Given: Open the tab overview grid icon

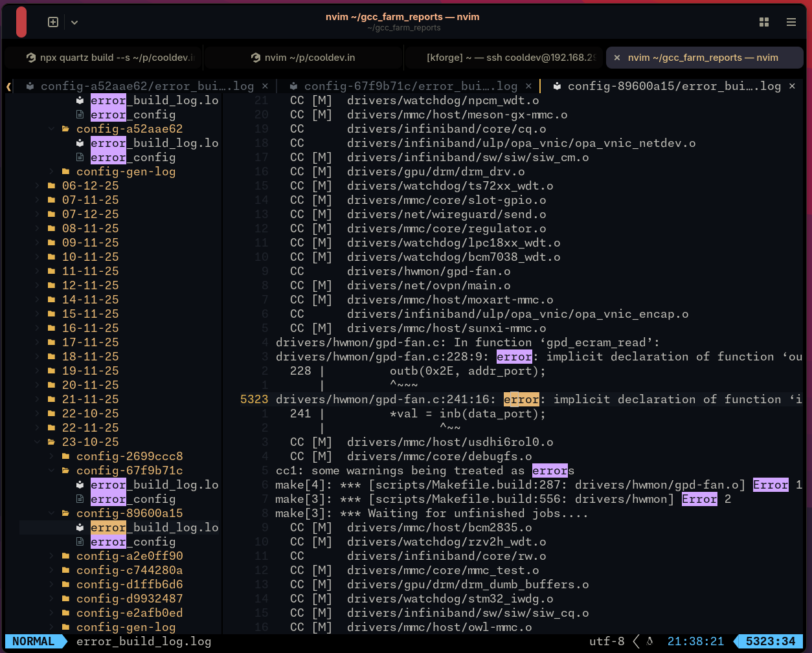Looking at the screenshot, I should (764, 22).
